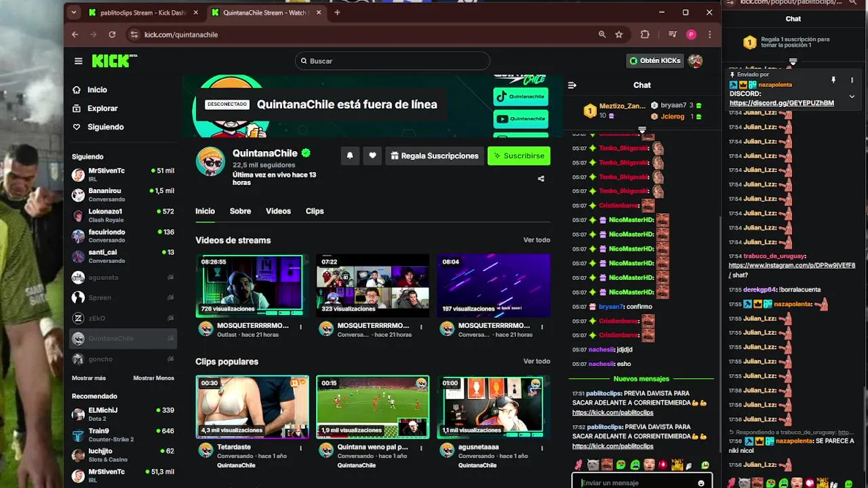Insert the flame emote in chat

click(676, 465)
